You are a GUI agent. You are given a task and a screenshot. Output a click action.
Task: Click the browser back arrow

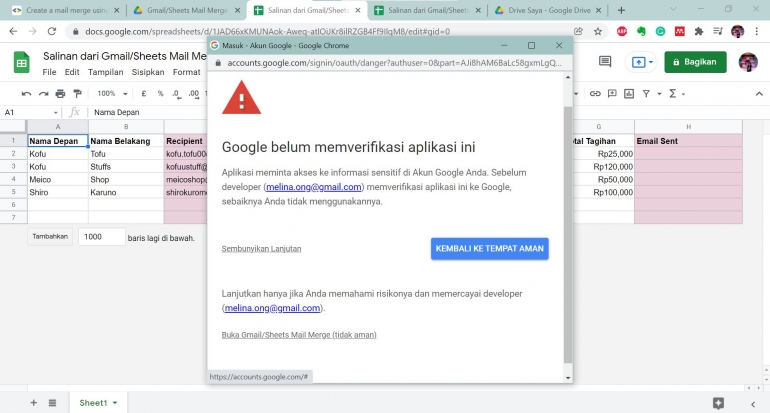(13, 31)
